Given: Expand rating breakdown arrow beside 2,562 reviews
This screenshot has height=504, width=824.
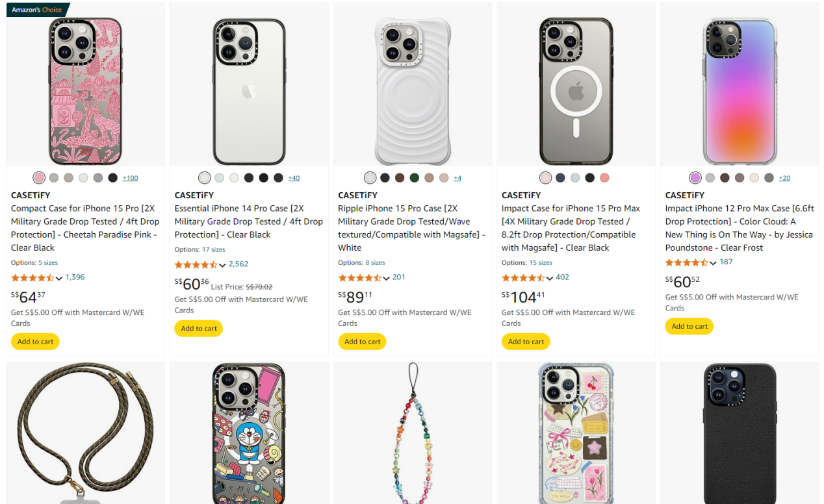Looking at the screenshot, I should 222,265.
